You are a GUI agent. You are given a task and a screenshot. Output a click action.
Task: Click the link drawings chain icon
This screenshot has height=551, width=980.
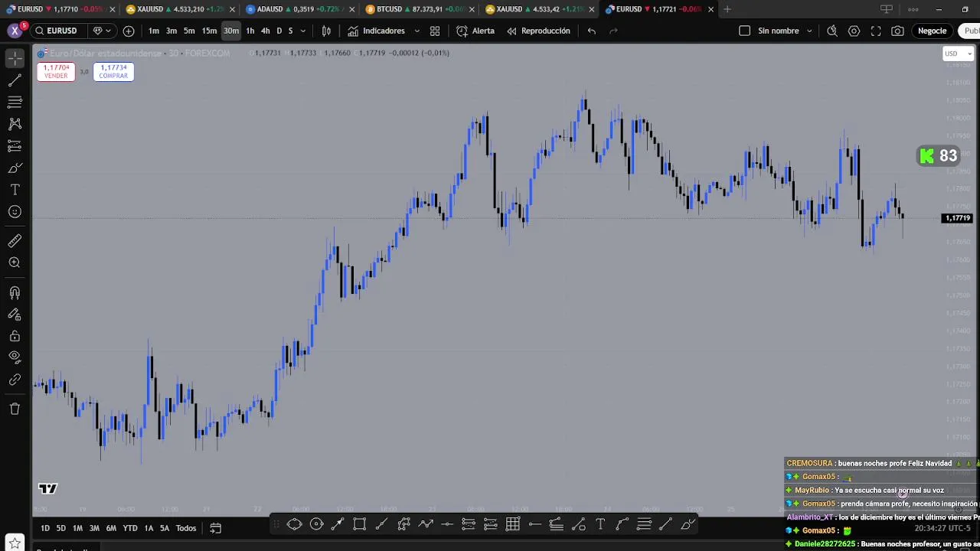tap(15, 380)
